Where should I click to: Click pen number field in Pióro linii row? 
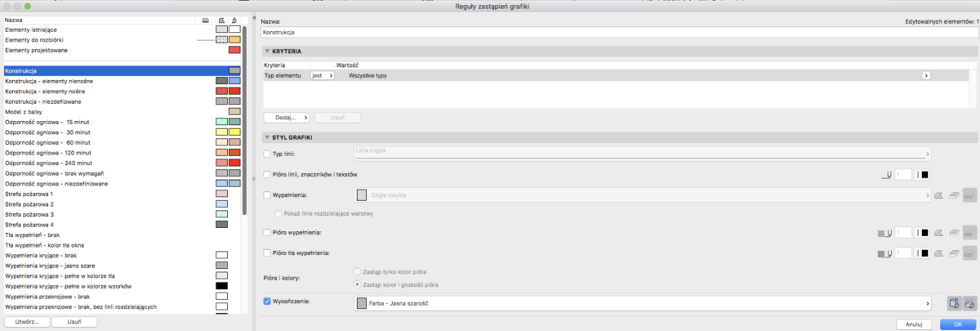[902, 174]
